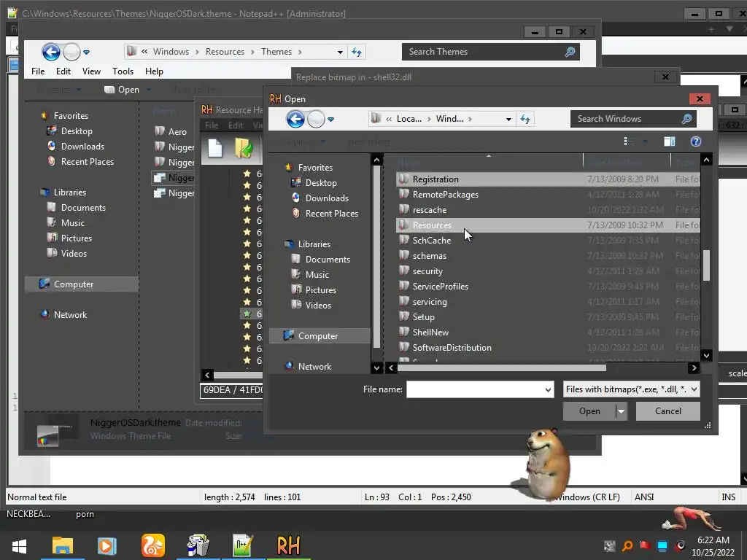Go back in the Open dialog

coord(295,119)
